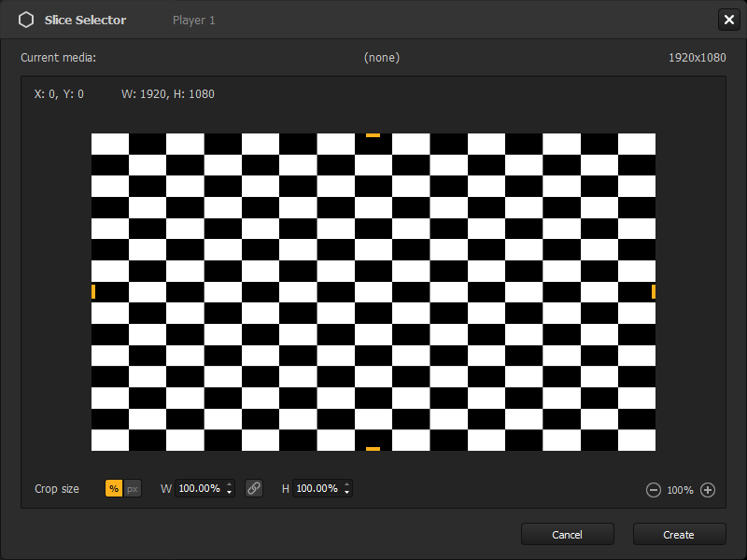Click the top orange crop handle
This screenshot has width=747, height=560.
373,136
